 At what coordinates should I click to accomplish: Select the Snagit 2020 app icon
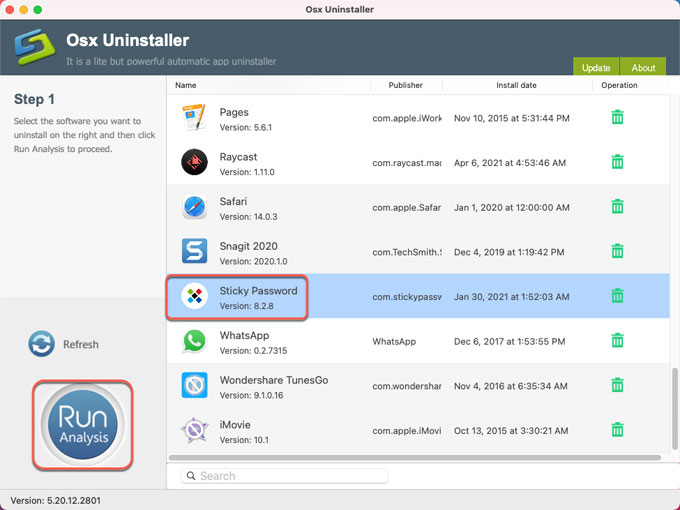tap(194, 251)
